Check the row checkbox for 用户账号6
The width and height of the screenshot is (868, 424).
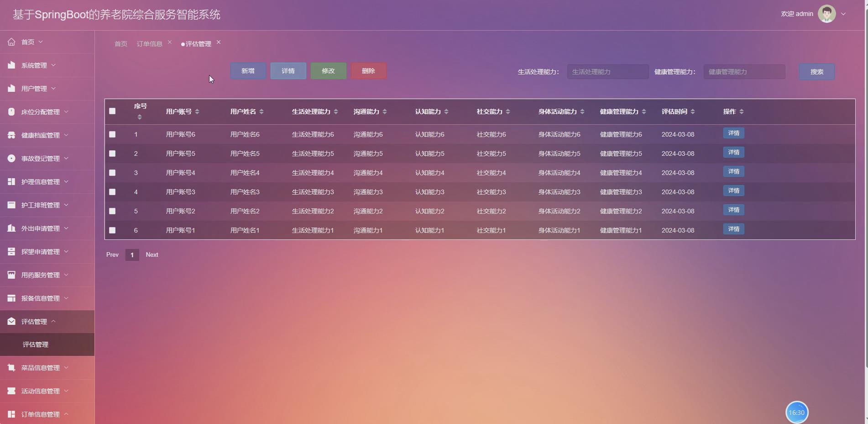112,134
